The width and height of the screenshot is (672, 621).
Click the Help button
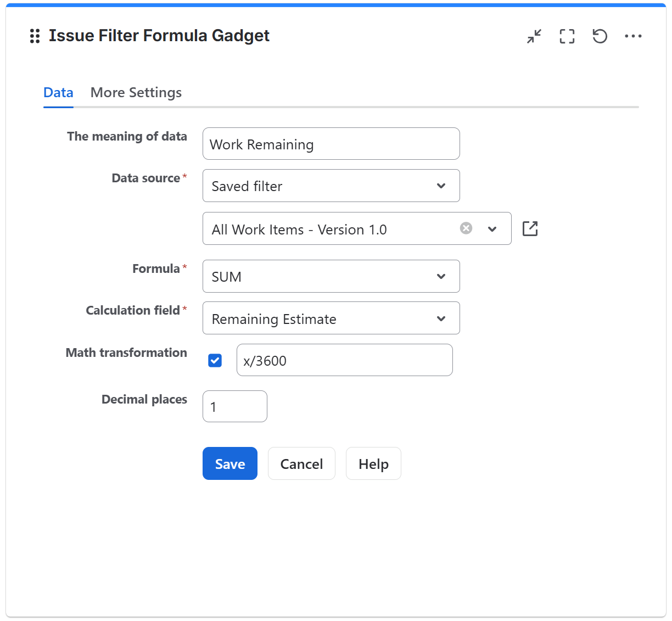pos(373,463)
